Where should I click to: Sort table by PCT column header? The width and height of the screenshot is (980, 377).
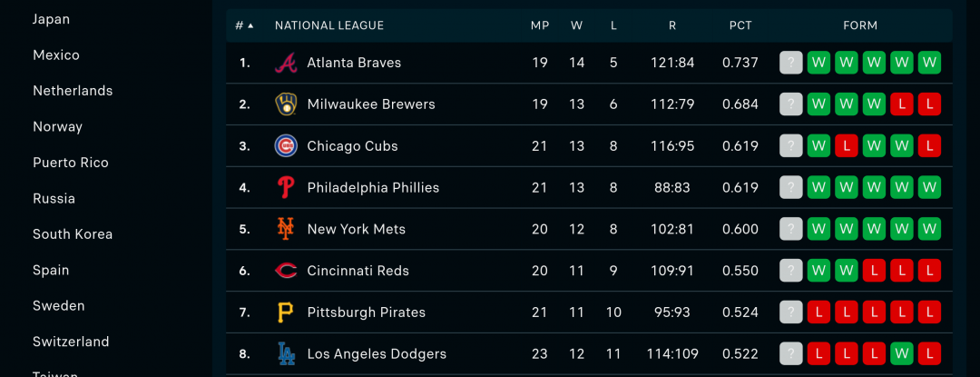tap(740, 25)
